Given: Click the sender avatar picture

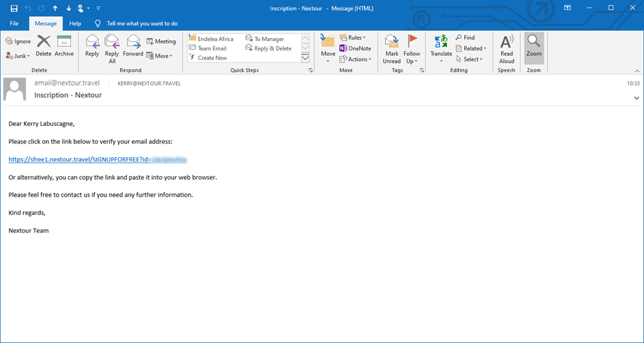Looking at the screenshot, I should pos(15,89).
